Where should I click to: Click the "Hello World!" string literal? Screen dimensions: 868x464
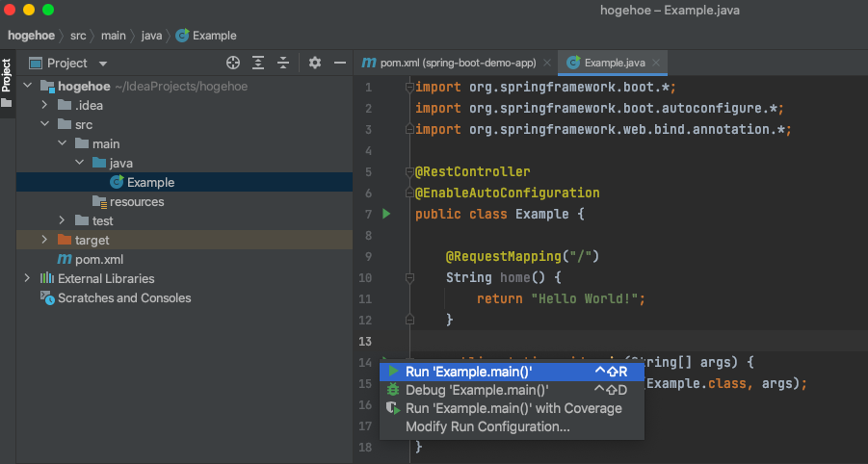(584, 298)
